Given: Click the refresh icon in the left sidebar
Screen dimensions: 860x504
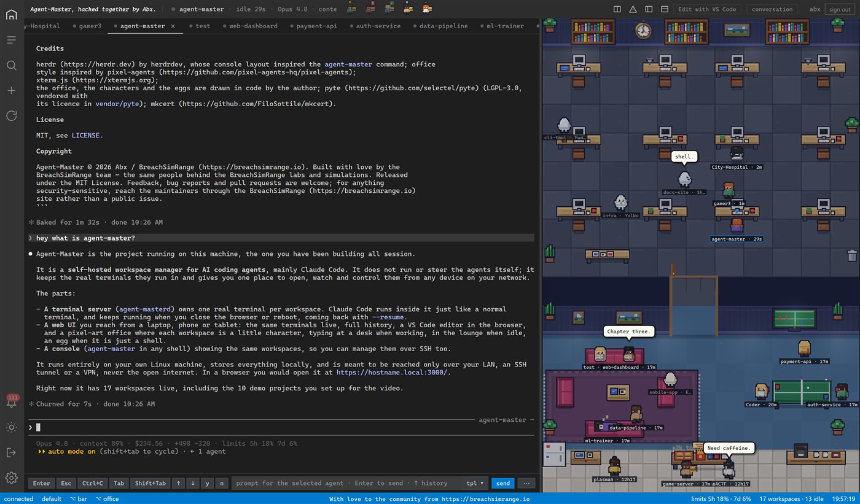Looking at the screenshot, I should (11, 115).
